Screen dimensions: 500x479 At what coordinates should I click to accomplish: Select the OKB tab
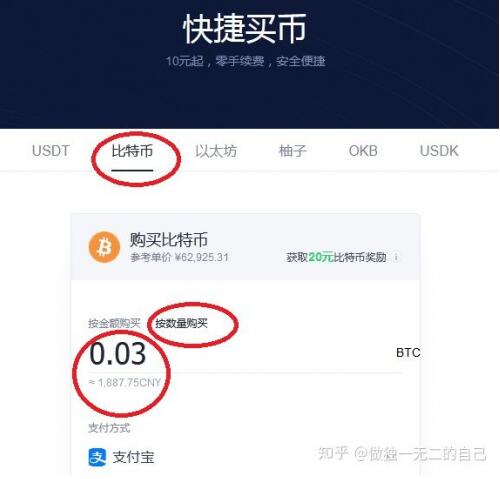(363, 151)
